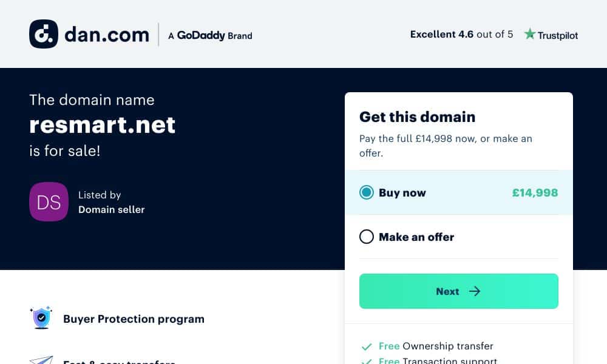This screenshot has width=607, height=364.
Task: Click the Buyer Protection shield icon
Action: [41, 317]
